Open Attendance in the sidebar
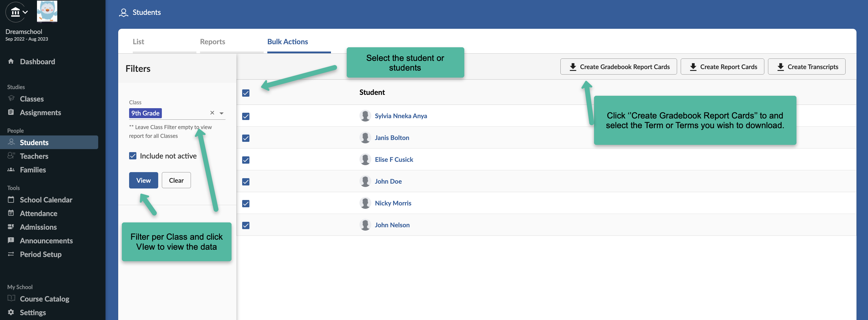 click(38, 213)
